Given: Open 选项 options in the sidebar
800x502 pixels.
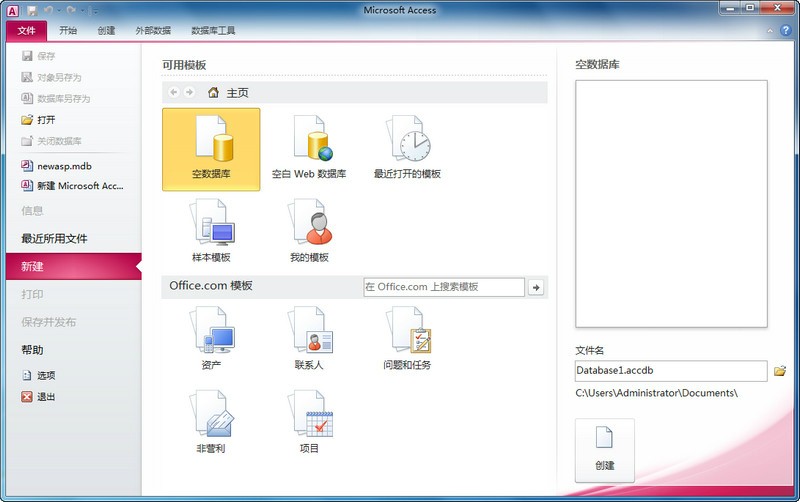Looking at the screenshot, I should 38,375.
